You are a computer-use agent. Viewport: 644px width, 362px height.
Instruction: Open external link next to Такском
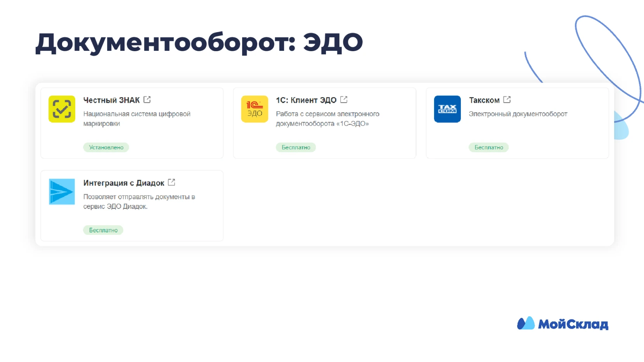pyautogui.click(x=507, y=100)
